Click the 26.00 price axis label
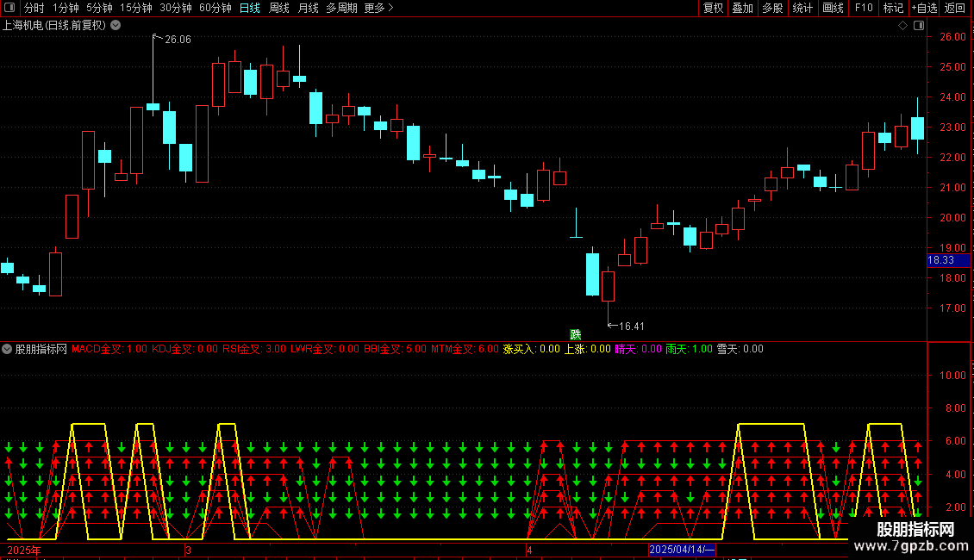This screenshot has width=974, height=560. tap(952, 37)
